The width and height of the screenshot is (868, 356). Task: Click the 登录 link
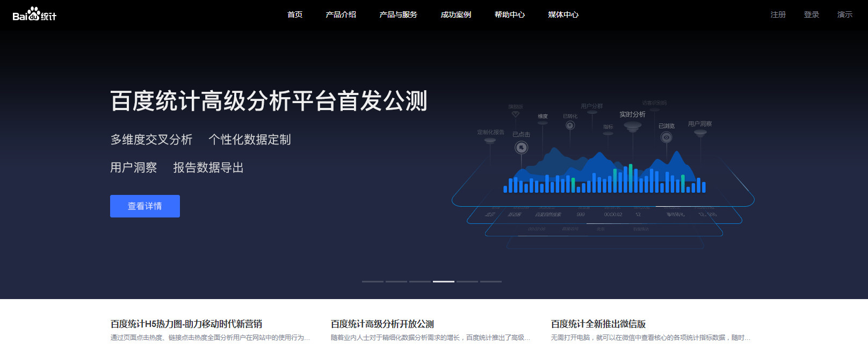pyautogui.click(x=811, y=14)
